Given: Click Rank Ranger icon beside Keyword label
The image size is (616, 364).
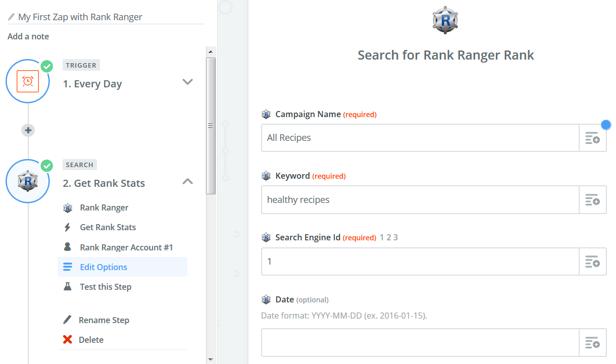Looking at the screenshot, I should click(x=266, y=176).
